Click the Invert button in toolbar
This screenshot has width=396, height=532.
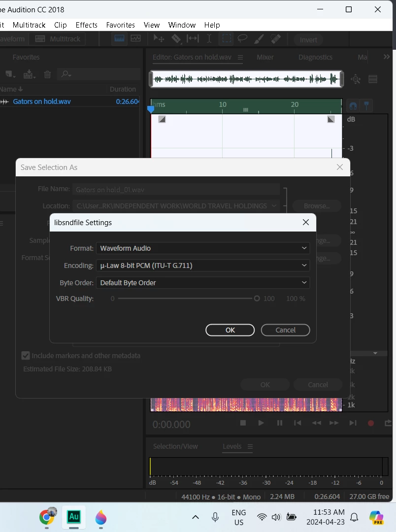pos(308,40)
